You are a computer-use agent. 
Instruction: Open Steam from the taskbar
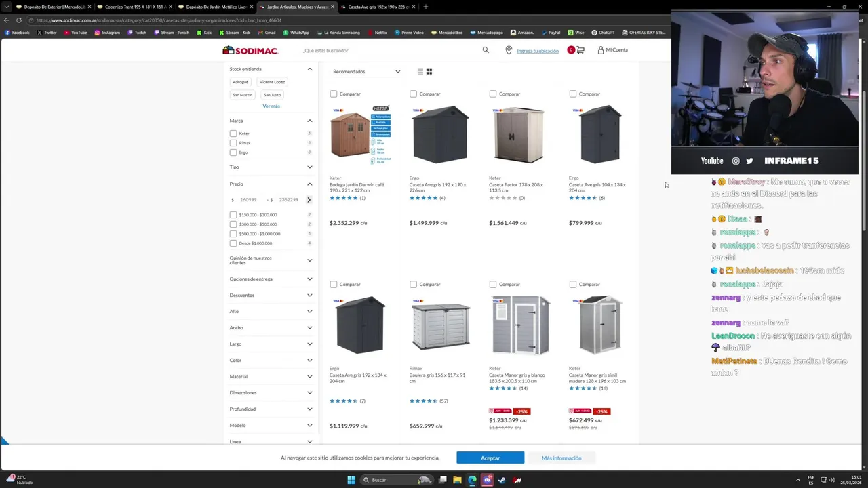[502, 480]
